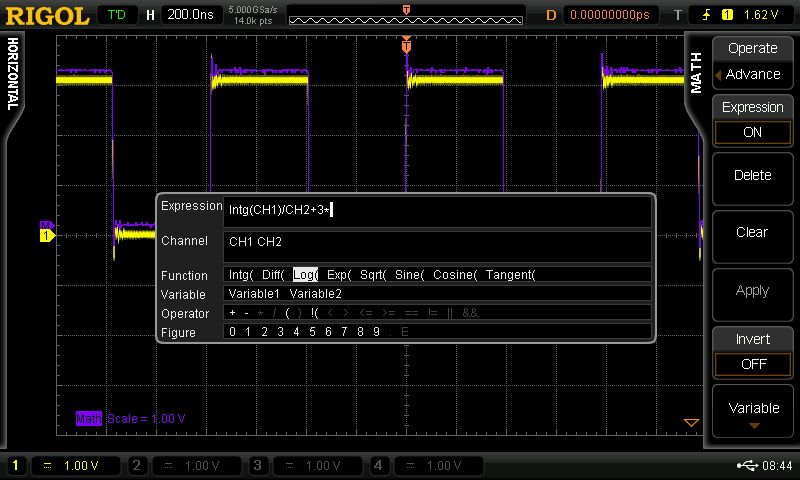The image size is (800, 480).
Task: Choose CH2 in the Channel row
Action: (270, 242)
